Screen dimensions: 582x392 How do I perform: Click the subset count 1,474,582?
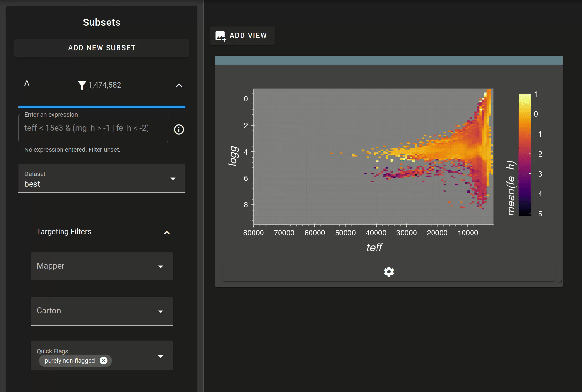[105, 85]
